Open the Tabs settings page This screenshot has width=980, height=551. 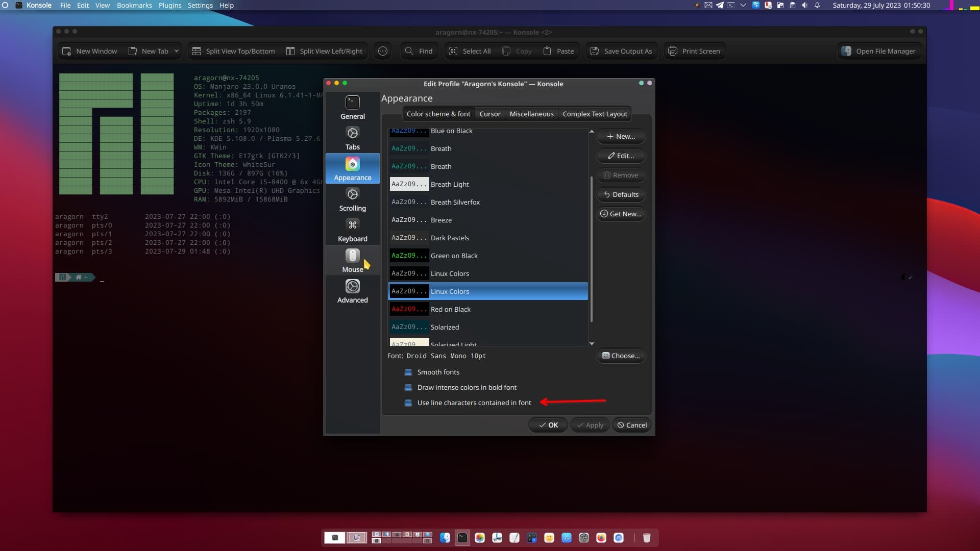point(352,138)
